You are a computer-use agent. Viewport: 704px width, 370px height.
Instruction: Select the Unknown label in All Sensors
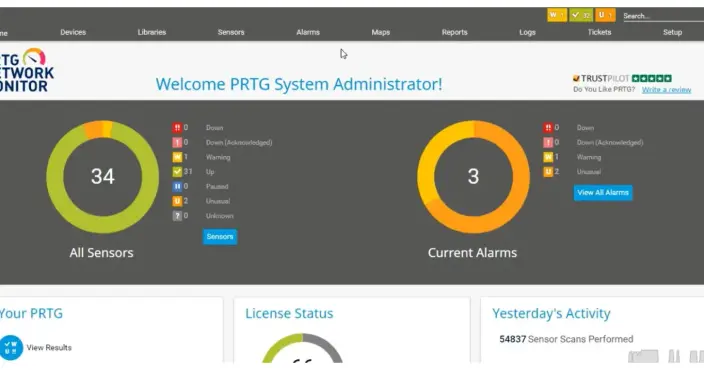[x=220, y=216]
